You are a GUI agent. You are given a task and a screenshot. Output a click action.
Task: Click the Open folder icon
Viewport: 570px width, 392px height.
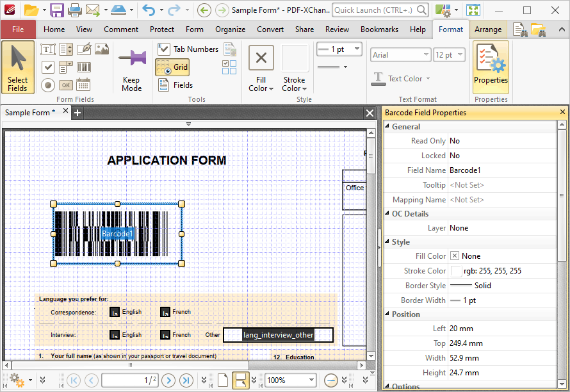click(x=31, y=10)
